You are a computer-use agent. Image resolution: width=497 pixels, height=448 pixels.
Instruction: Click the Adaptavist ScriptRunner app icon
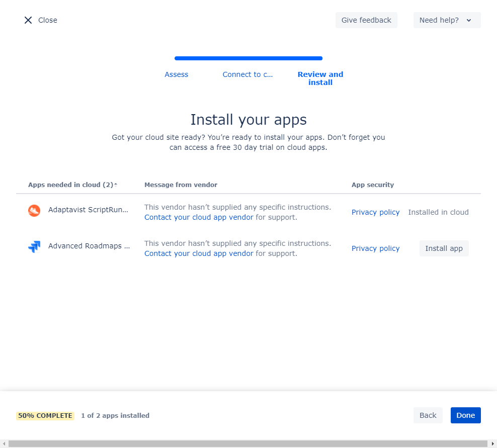pyautogui.click(x=34, y=210)
